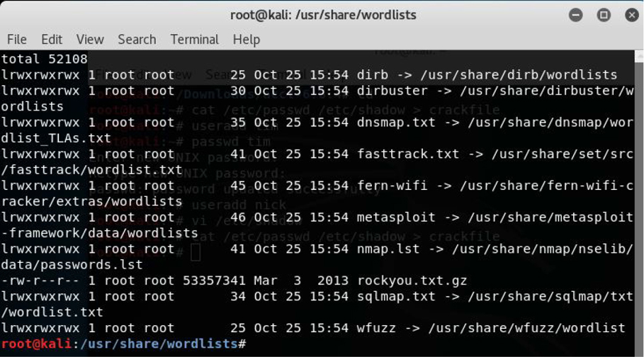Open the View menu
The height and width of the screenshot is (357, 644).
pos(90,40)
